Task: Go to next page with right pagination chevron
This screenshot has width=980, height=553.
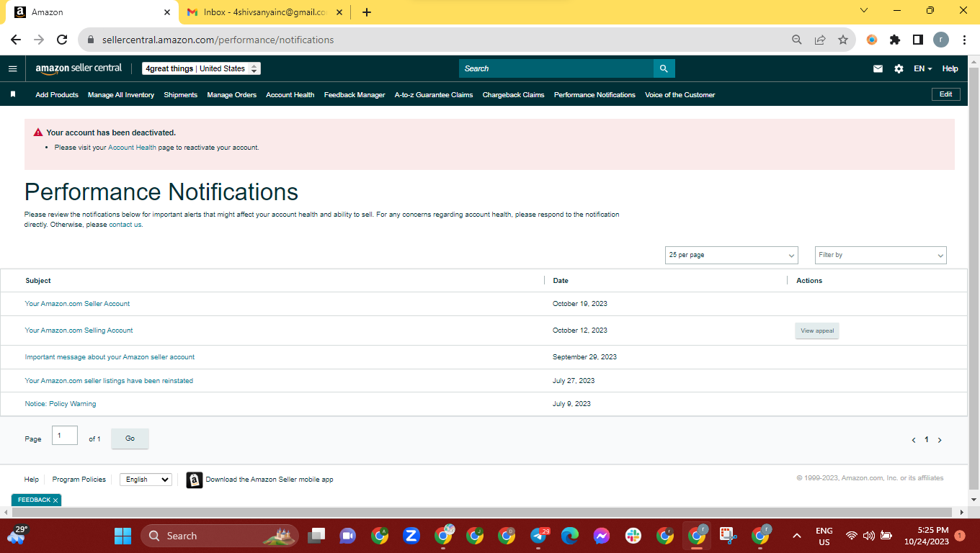Action: click(x=940, y=440)
